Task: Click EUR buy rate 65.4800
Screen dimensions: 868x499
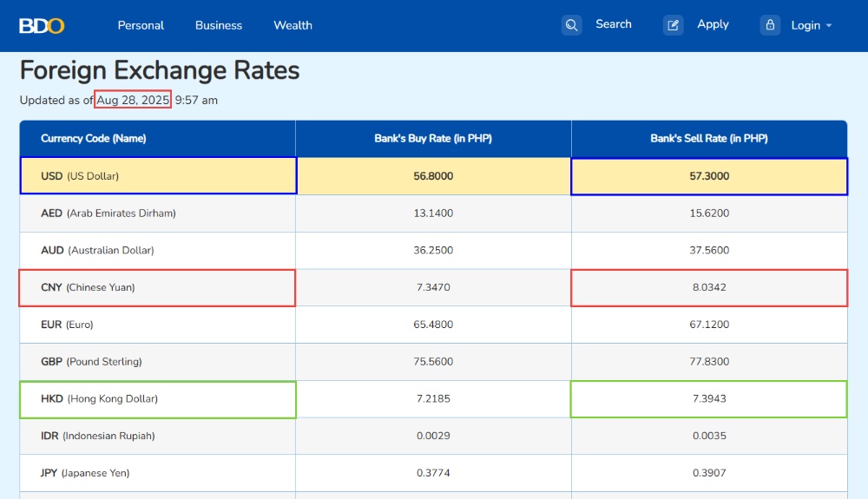Action: click(x=433, y=325)
